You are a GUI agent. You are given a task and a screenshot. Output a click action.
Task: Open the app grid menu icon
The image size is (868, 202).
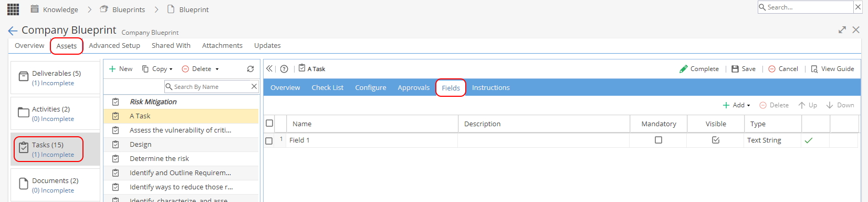13,9
